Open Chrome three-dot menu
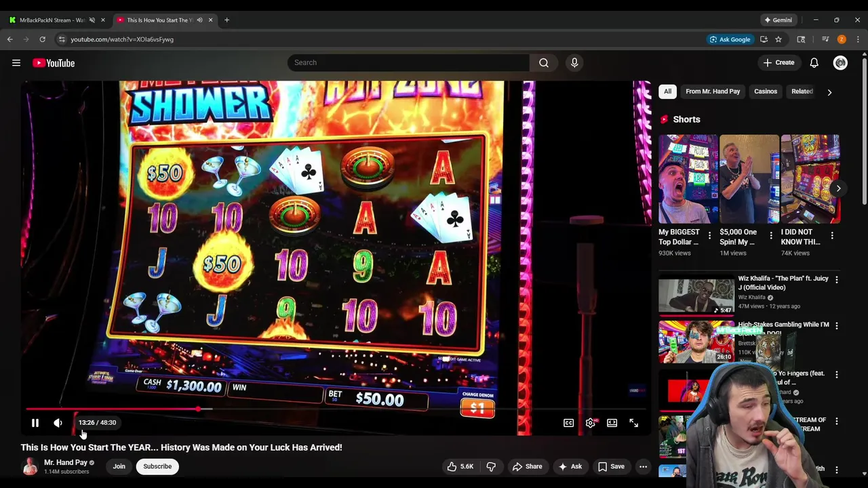The image size is (868, 488). (858, 39)
